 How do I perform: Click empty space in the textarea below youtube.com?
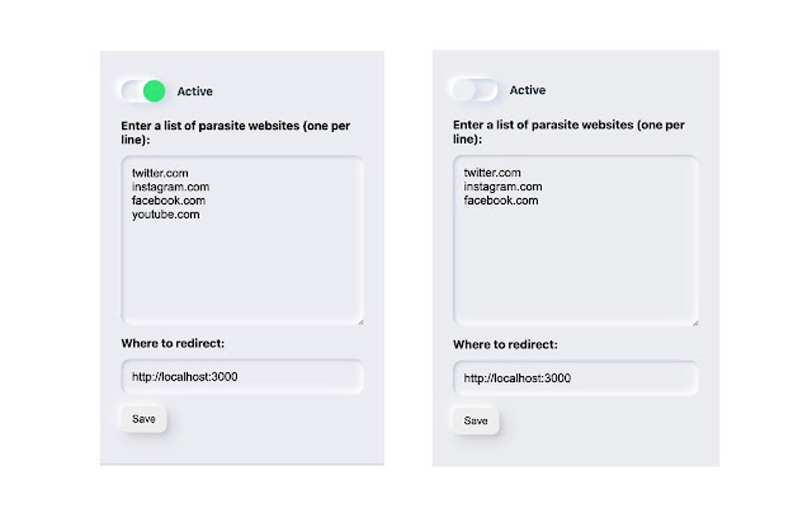click(242, 271)
